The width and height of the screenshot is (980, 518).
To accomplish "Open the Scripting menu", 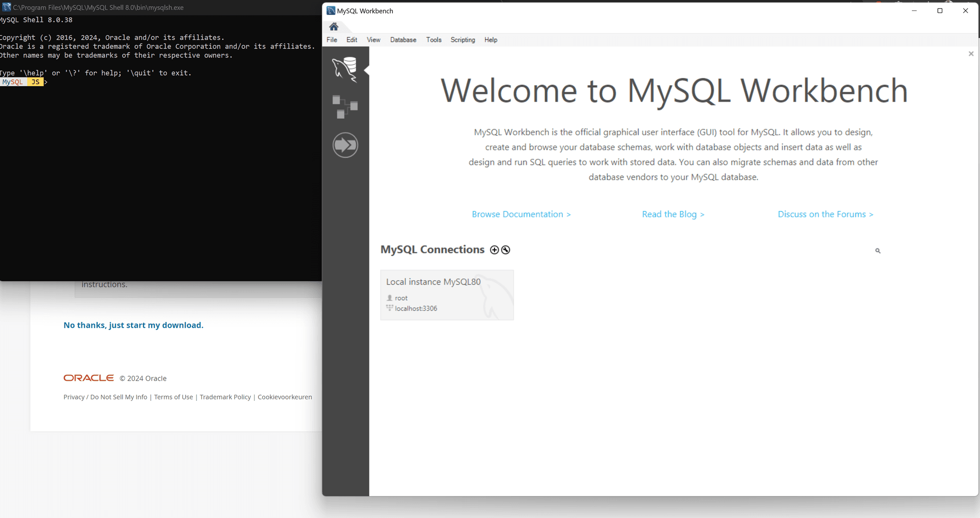I will pyautogui.click(x=463, y=40).
